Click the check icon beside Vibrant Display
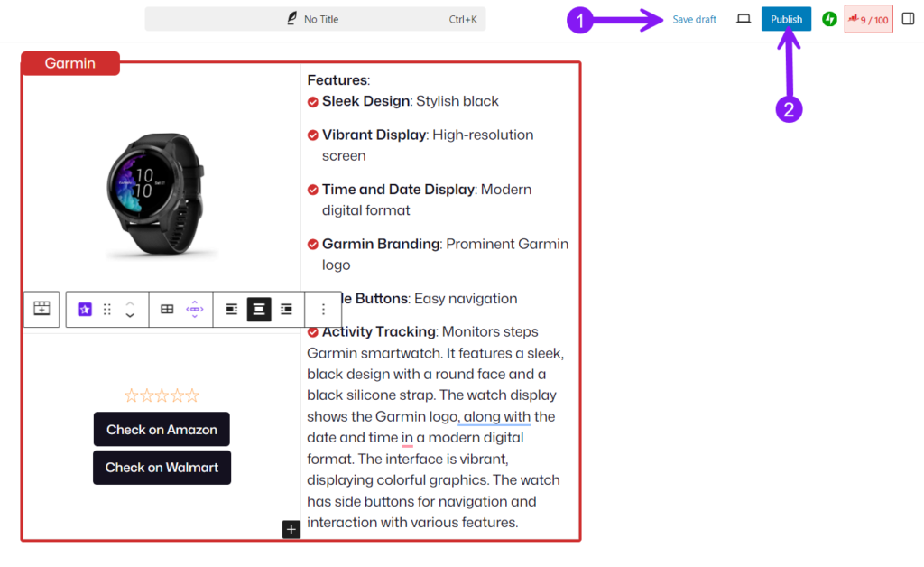The height and width of the screenshot is (567, 924). point(313,135)
